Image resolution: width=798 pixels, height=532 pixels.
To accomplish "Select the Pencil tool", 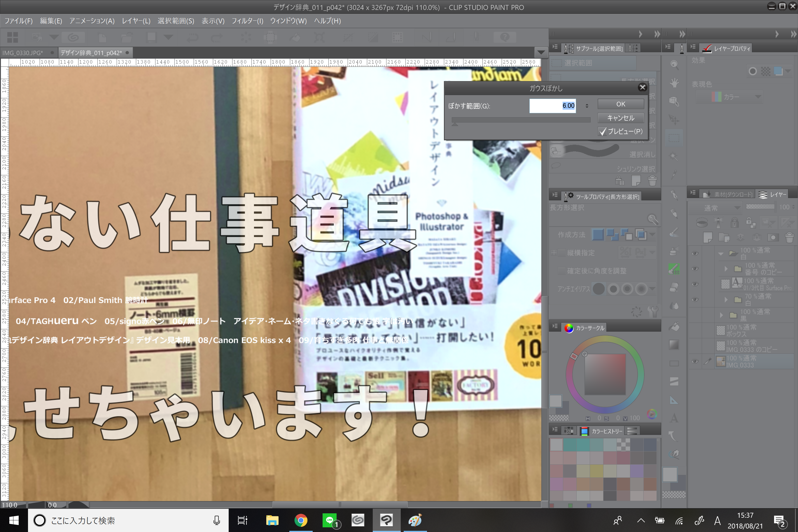I will [674, 214].
